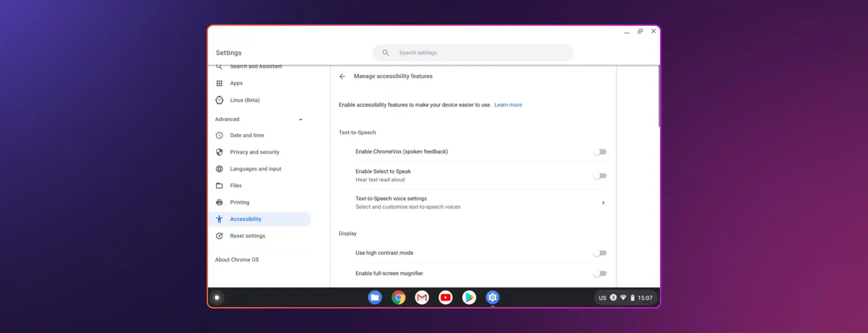Click the Date and time clock icon
Screen dimensions: 868x333
[219, 135]
